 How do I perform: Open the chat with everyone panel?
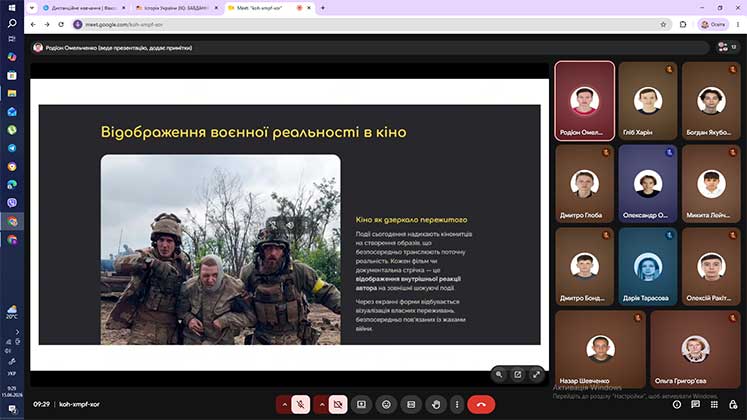[696, 404]
